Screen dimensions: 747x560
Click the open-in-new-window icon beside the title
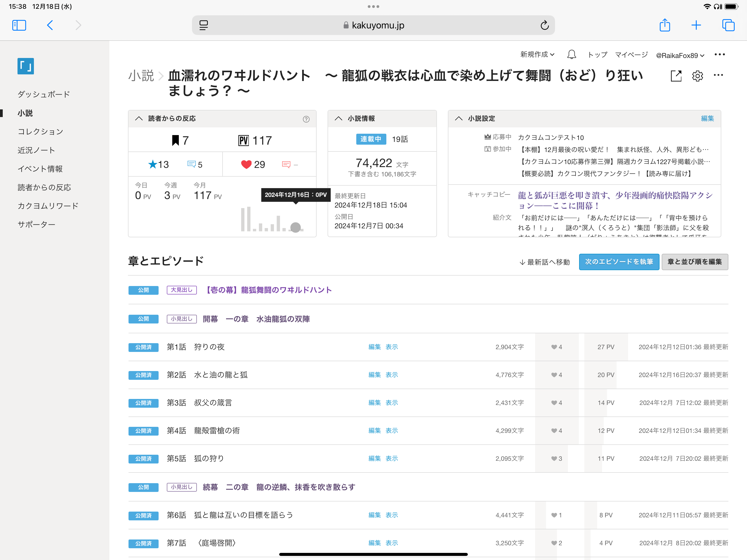[676, 76]
